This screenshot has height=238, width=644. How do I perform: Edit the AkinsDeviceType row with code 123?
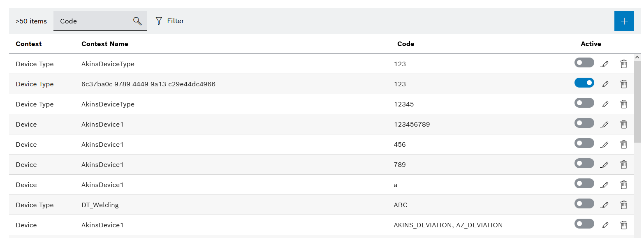(x=604, y=64)
